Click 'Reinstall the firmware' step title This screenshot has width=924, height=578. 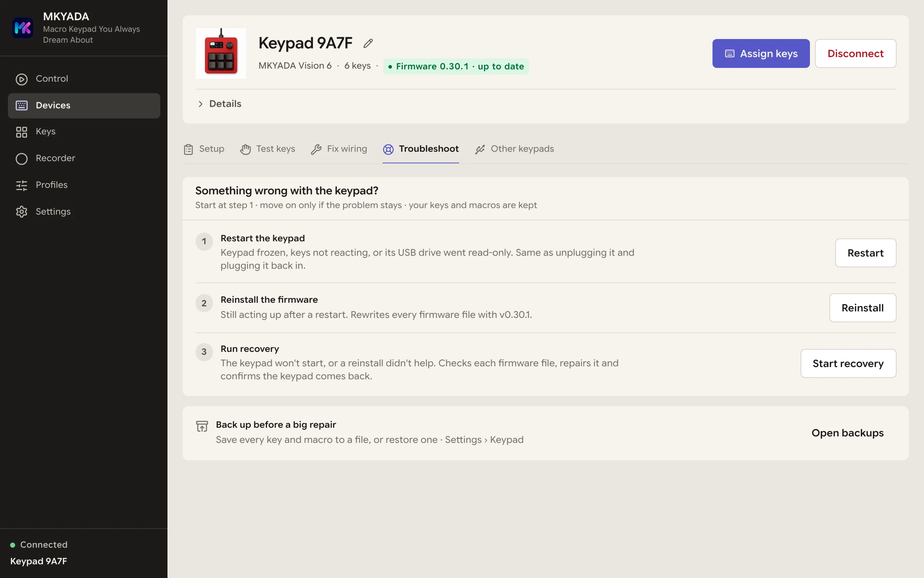click(x=269, y=299)
